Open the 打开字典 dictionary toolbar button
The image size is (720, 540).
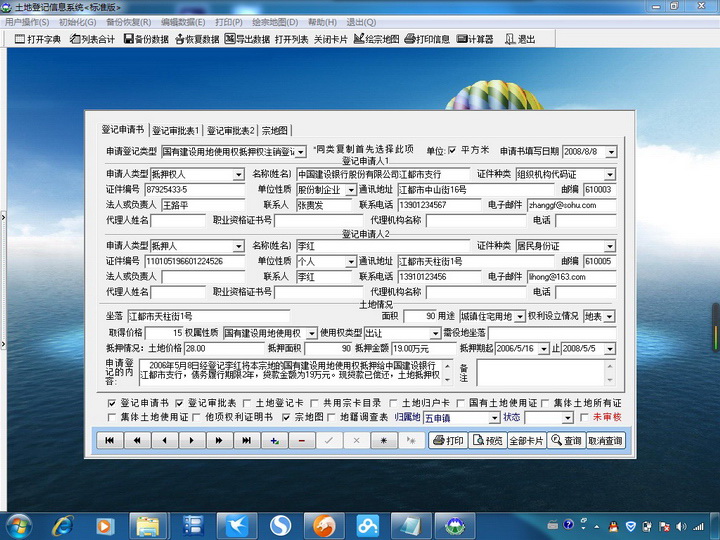click(x=38, y=39)
